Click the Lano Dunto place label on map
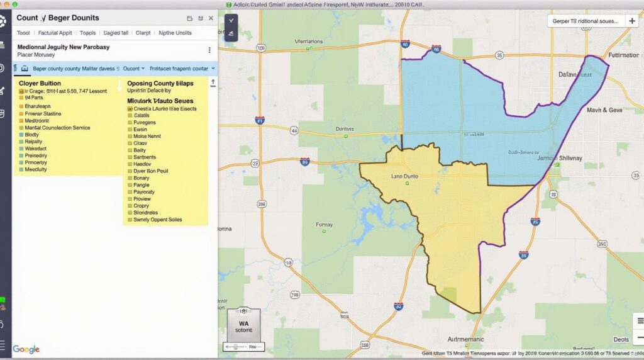This screenshot has width=644, height=360. pos(404,176)
